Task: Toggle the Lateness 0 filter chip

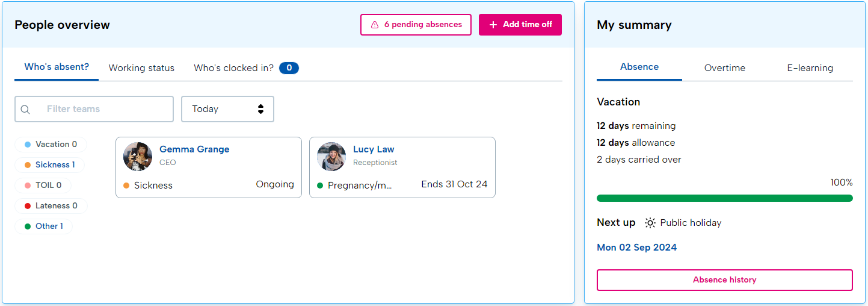Action: pos(51,206)
